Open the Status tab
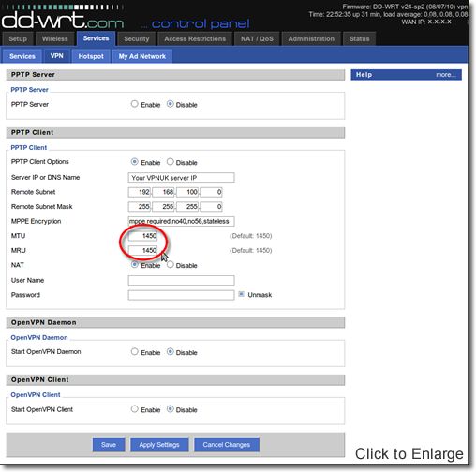Image resolution: width=476 pixels, height=472 pixels. (359, 38)
